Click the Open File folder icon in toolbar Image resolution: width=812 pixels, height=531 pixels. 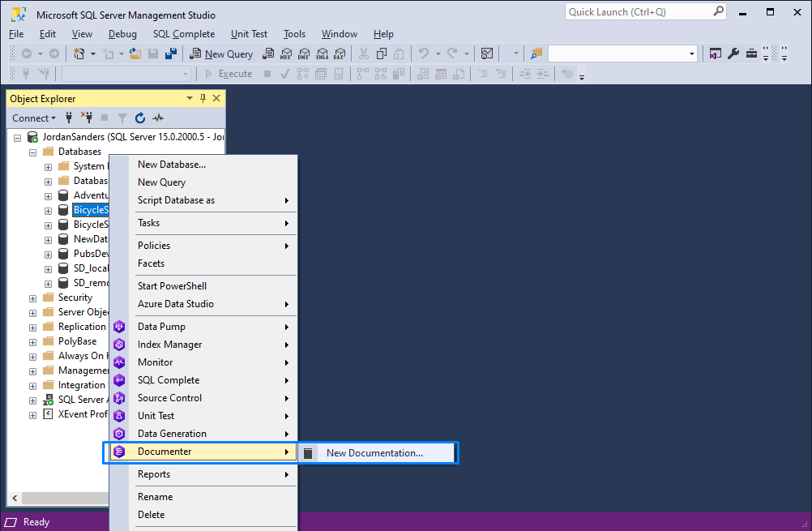click(x=135, y=54)
